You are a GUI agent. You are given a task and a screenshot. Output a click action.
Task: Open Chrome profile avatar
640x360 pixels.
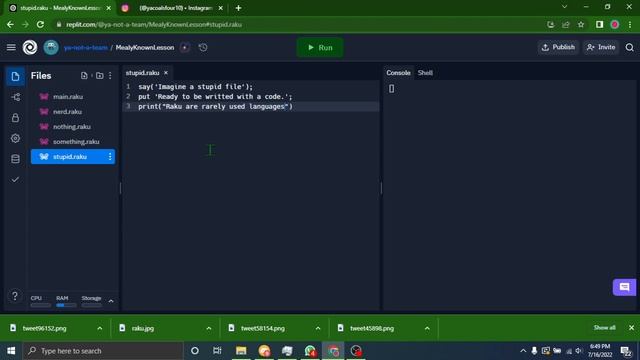click(x=615, y=24)
